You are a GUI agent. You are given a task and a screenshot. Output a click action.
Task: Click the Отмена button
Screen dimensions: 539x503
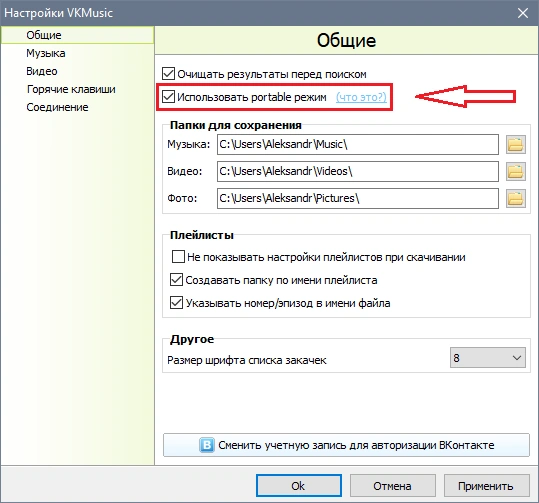pos(393,485)
